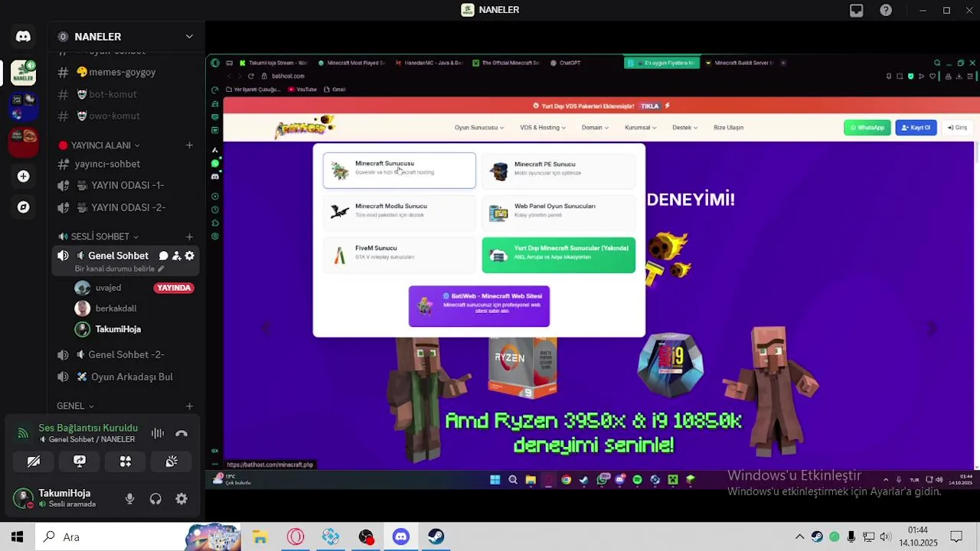The height and width of the screenshot is (551, 980).
Task: Select the NANELER server icon
Action: 23,73
